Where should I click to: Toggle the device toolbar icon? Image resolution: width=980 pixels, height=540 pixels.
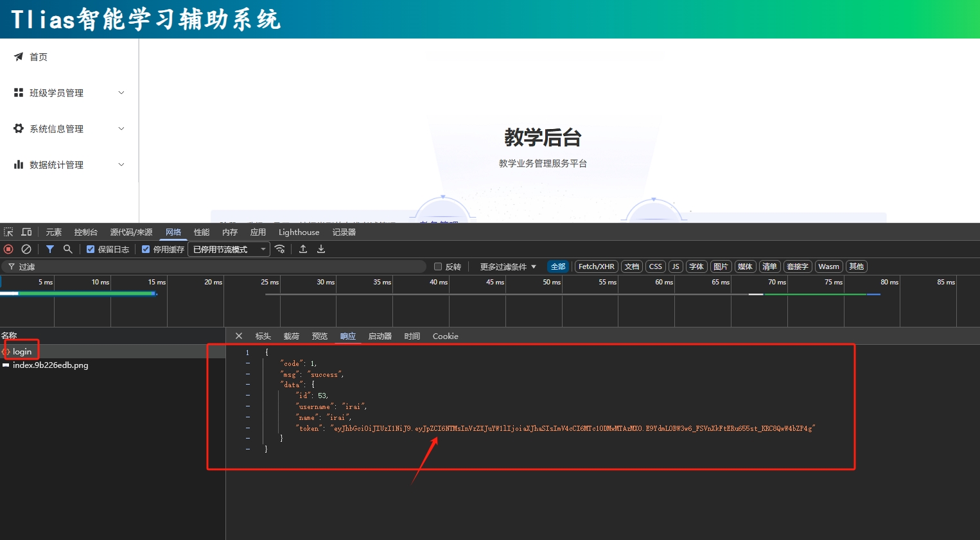click(x=26, y=232)
